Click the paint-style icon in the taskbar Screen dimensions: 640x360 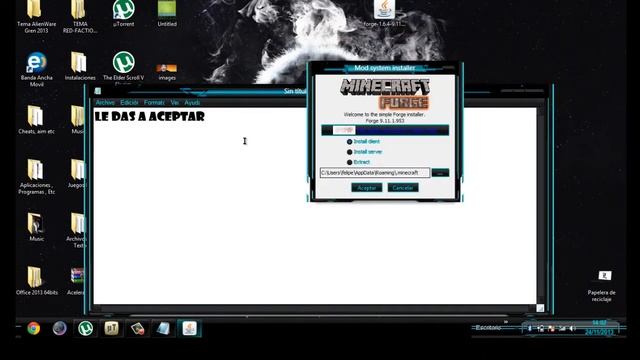pos(138,328)
